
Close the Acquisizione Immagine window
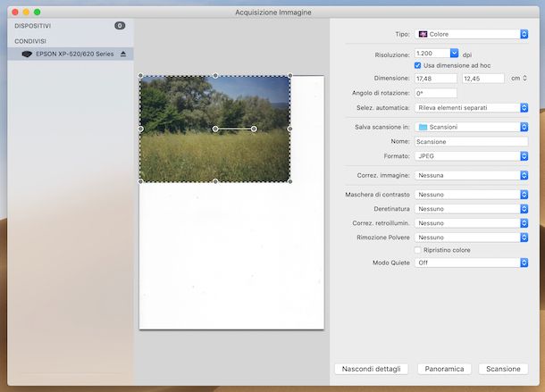15,13
